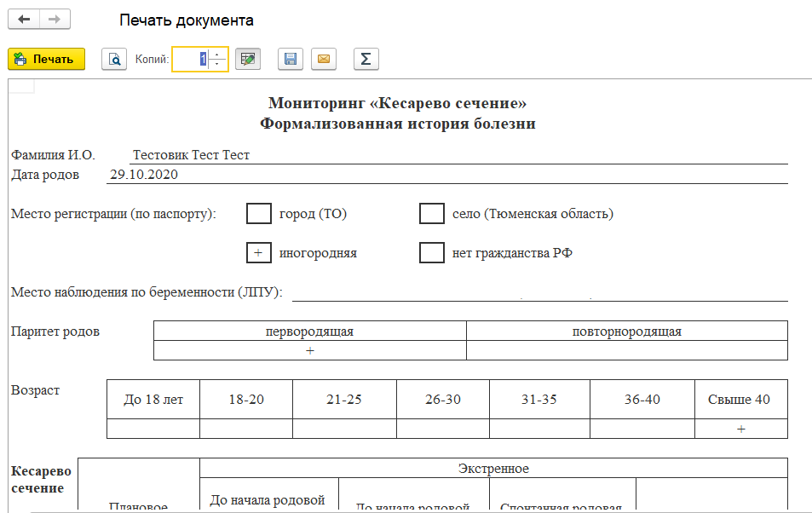Click the 31-35 age cell

[x=539, y=400]
